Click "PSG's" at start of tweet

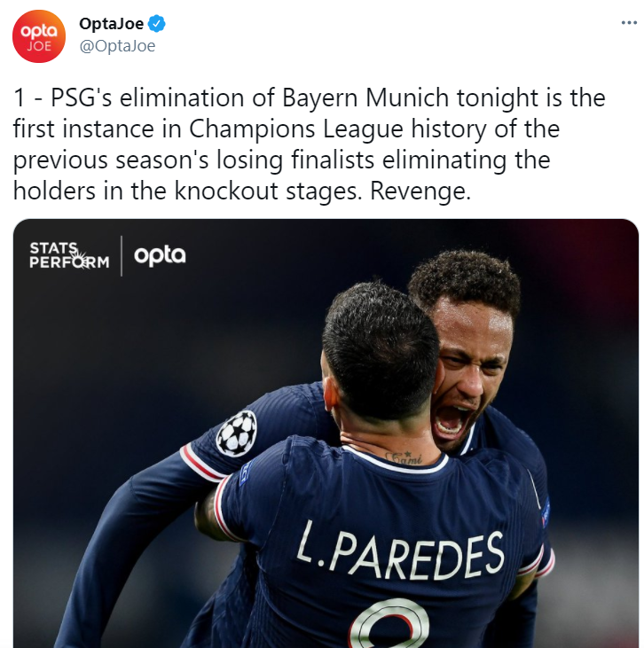click(x=81, y=98)
